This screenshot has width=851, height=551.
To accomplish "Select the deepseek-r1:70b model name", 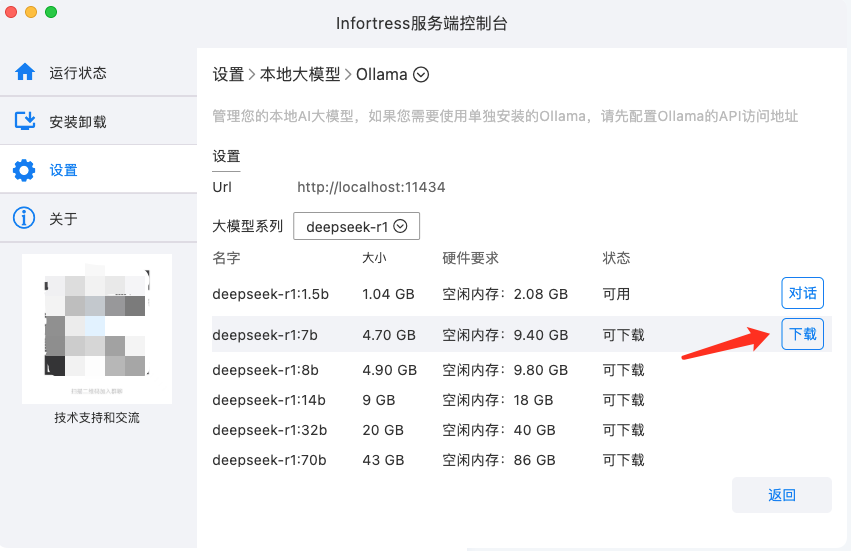I will click(x=270, y=460).
